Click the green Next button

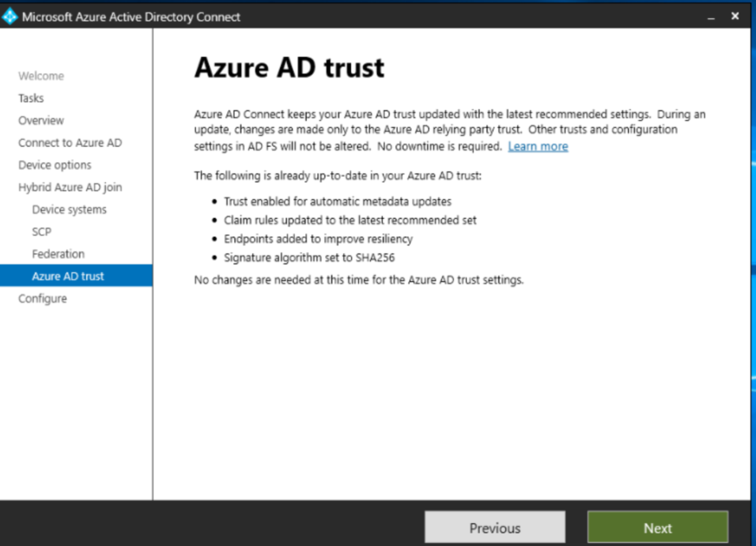pos(658,528)
